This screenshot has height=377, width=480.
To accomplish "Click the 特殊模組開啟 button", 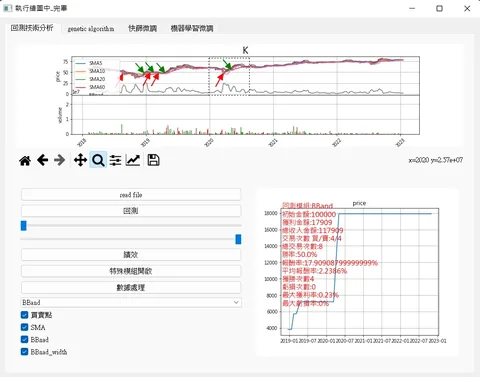I will 131,271.
